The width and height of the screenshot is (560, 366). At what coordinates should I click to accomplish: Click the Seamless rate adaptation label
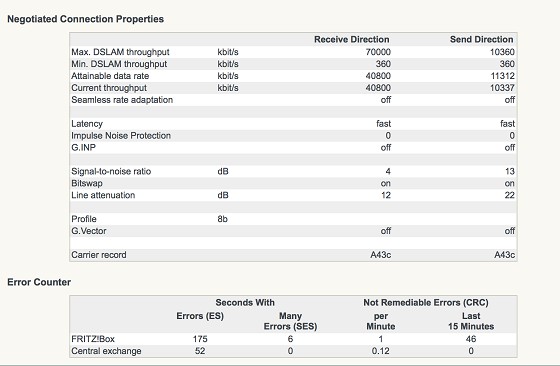(x=122, y=100)
